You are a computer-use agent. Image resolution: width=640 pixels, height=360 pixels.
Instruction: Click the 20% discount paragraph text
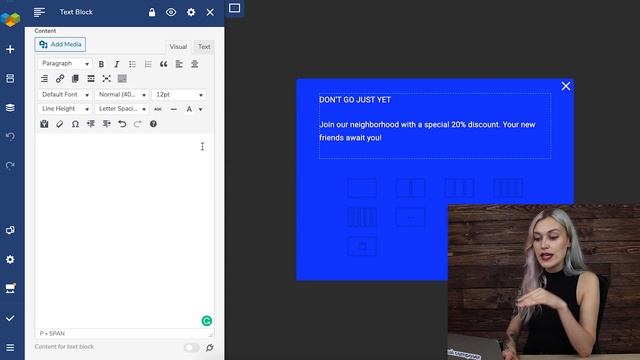pos(427,131)
